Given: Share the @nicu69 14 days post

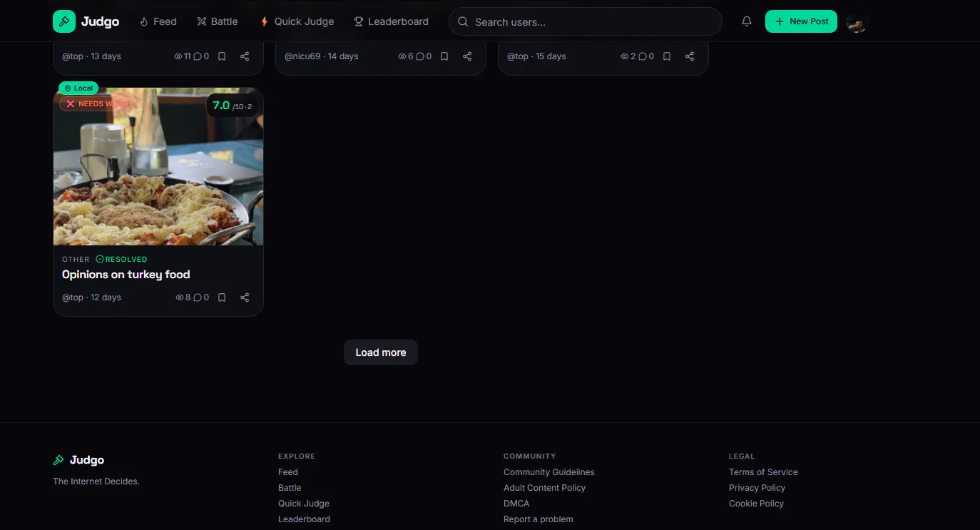Looking at the screenshot, I should tap(467, 56).
